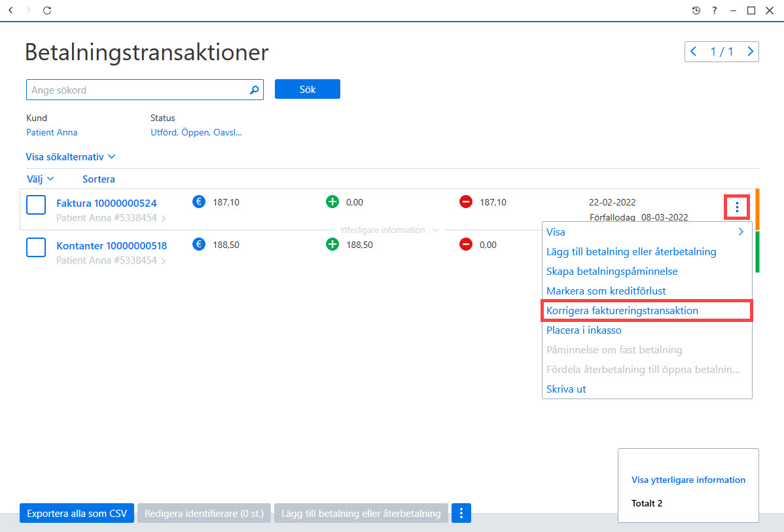Open three-dot menu for Faktura 10000000524

(737, 207)
